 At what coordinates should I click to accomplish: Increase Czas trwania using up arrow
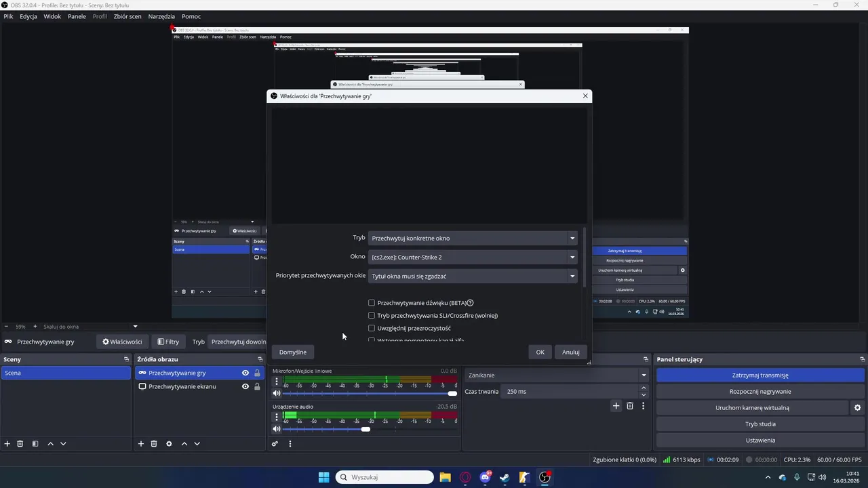click(x=644, y=388)
